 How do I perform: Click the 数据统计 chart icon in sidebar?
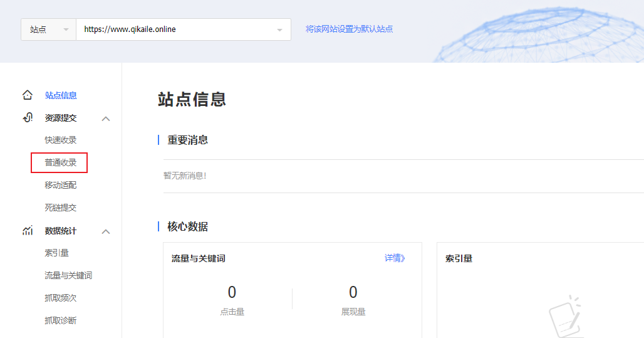[28, 231]
